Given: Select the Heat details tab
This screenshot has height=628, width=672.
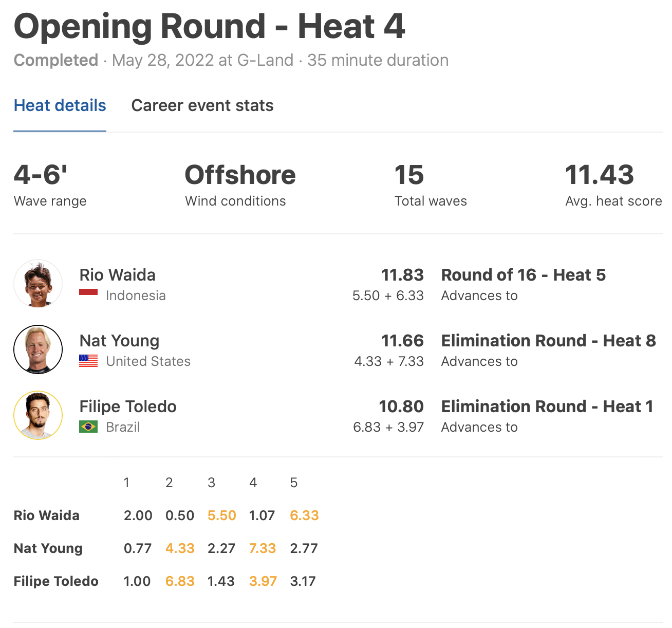Looking at the screenshot, I should click(x=60, y=105).
